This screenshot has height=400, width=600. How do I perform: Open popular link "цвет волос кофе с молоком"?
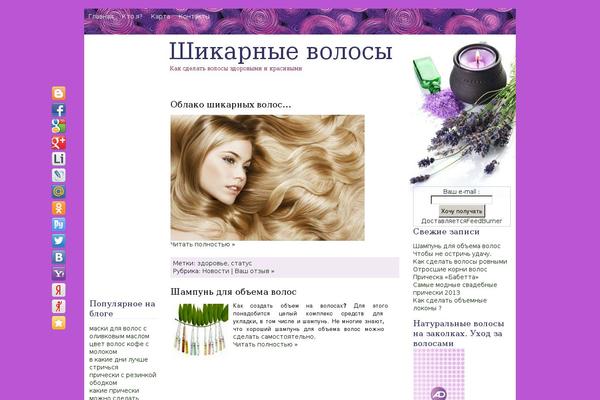click(x=119, y=348)
